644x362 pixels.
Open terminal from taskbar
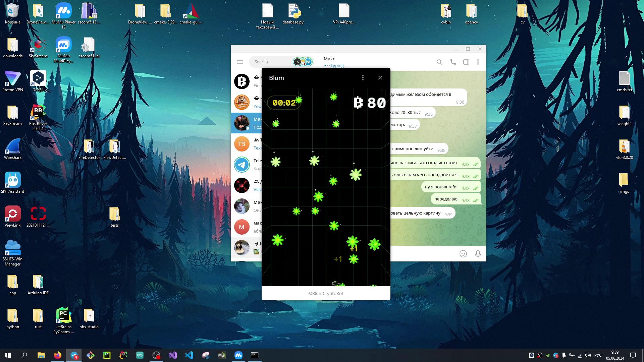[255, 355]
